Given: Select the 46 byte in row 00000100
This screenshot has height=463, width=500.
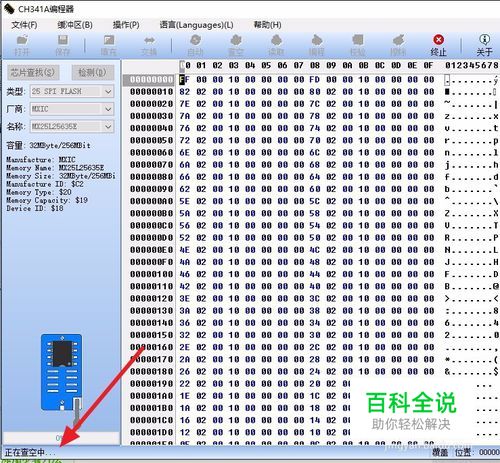Looking at the screenshot, I should 184,274.
